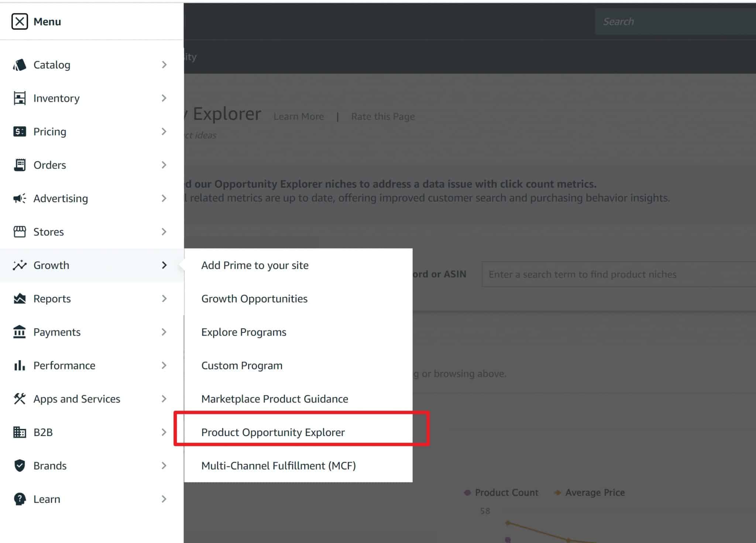
Task: Close the menu with the X icon
Action: coord(20,21)
